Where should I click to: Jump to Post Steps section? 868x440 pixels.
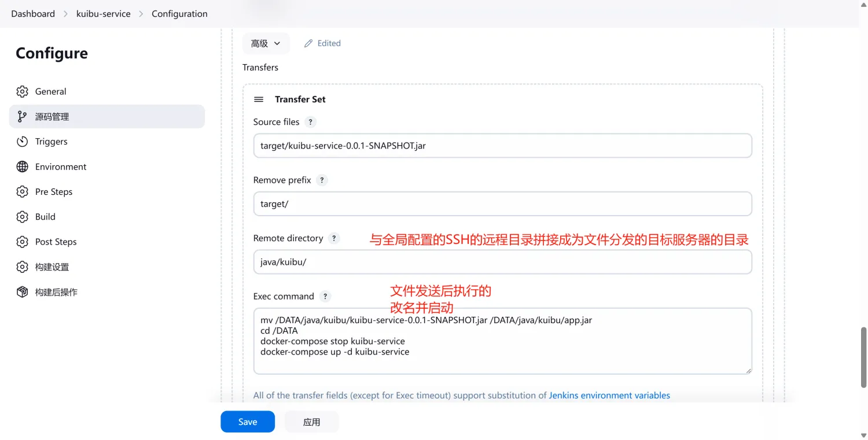point(56,242)
